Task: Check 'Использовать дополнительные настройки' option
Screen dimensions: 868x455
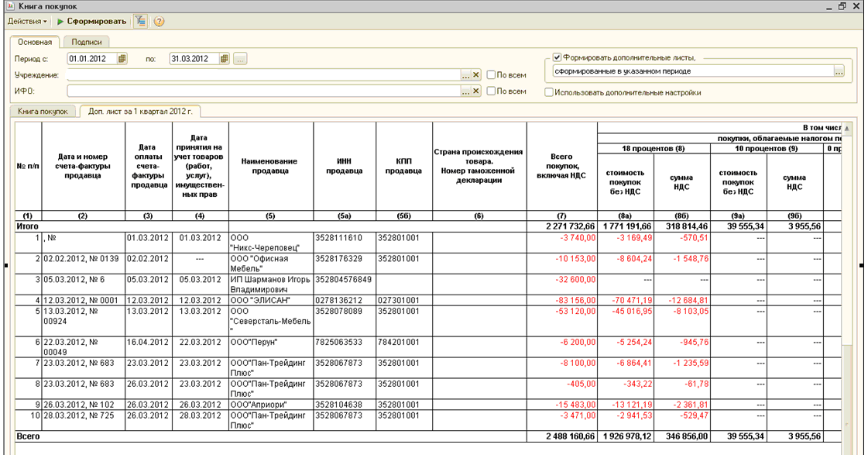Action: click(x=549, y=92)
